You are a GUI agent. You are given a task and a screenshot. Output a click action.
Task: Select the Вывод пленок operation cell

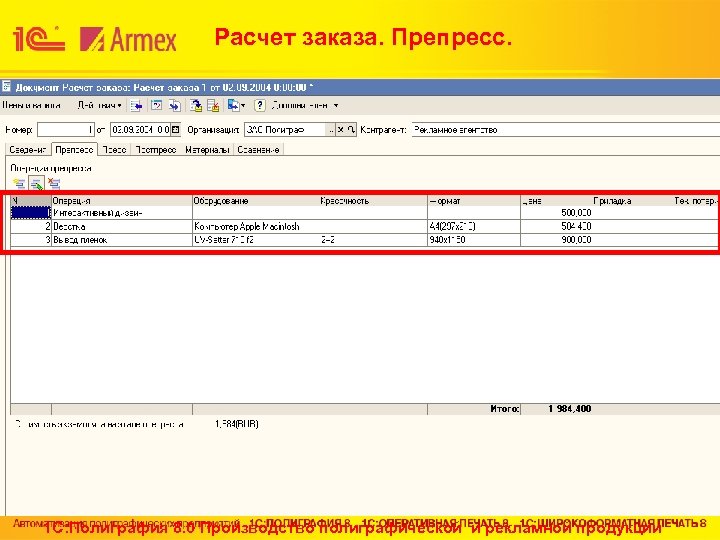[x=122, y=240]
